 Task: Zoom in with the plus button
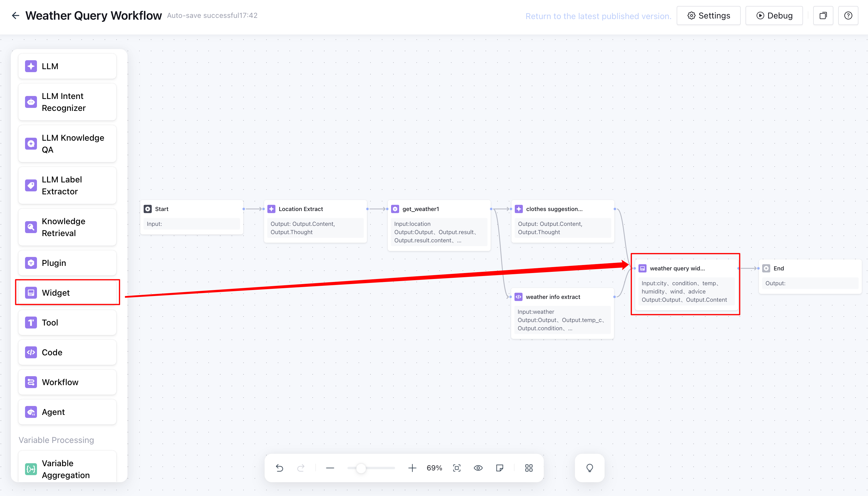tap(412, 468)
